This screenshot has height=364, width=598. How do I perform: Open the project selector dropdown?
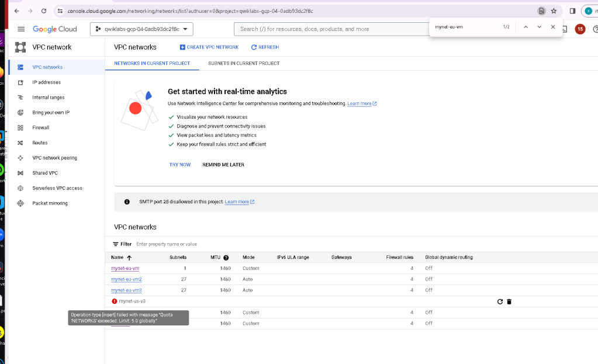pos(141,29)
